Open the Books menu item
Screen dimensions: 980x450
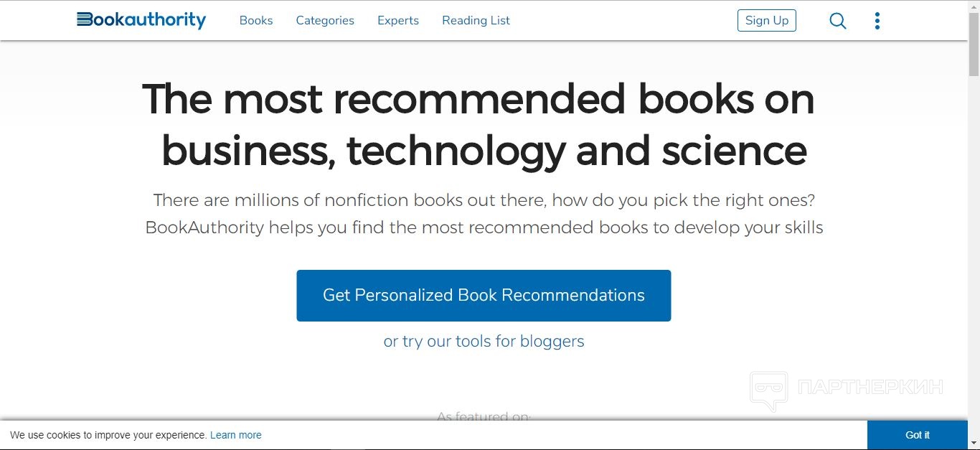point(256,20)
